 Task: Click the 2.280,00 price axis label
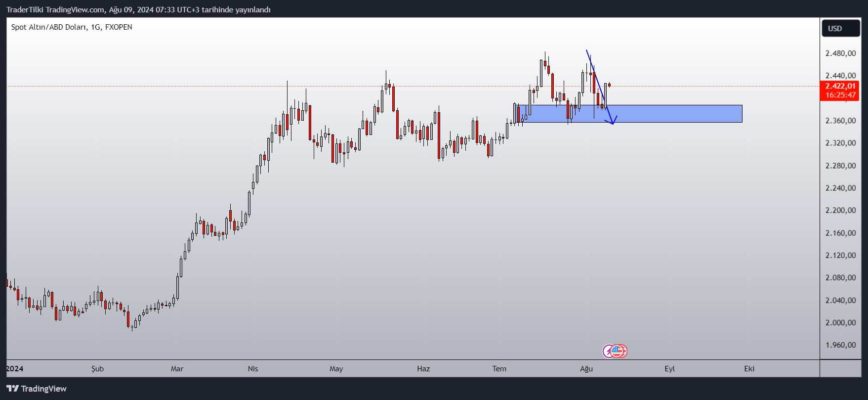tap(840, 166)
